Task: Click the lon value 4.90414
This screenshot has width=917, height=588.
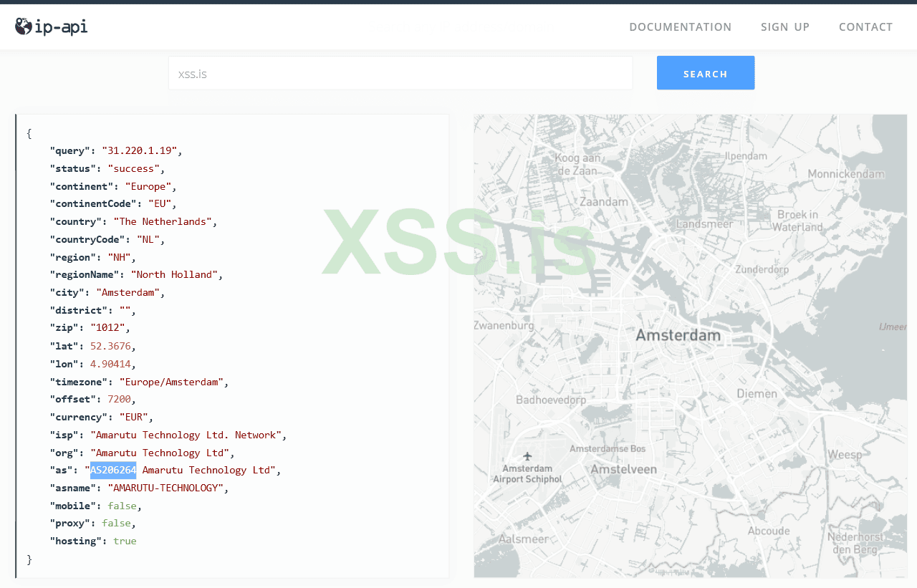Action: click(110, 363)
